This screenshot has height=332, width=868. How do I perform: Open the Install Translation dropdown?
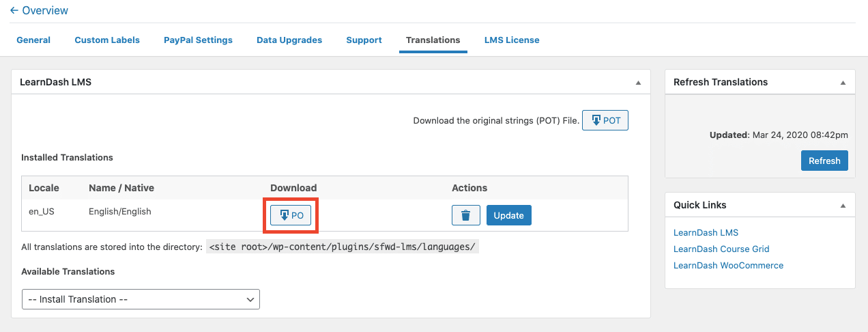(141, 299)
